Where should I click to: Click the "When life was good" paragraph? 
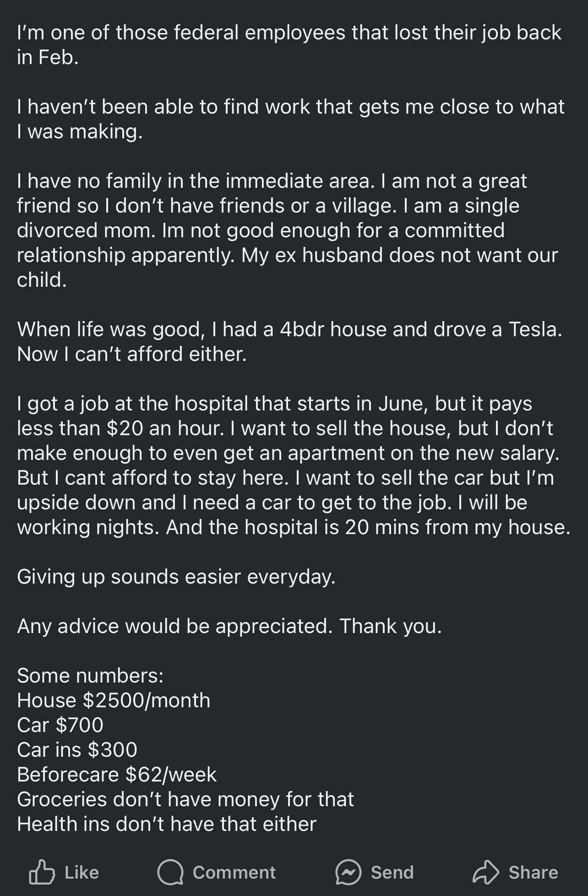pyautogui.click(x=289, y=342)
